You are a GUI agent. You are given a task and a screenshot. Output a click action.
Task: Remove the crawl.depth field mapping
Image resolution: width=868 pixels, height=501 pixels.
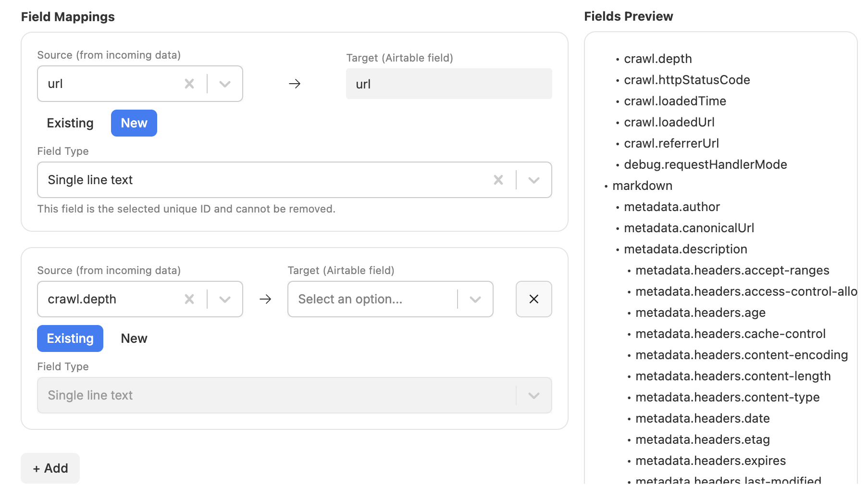tap(533, 299)
